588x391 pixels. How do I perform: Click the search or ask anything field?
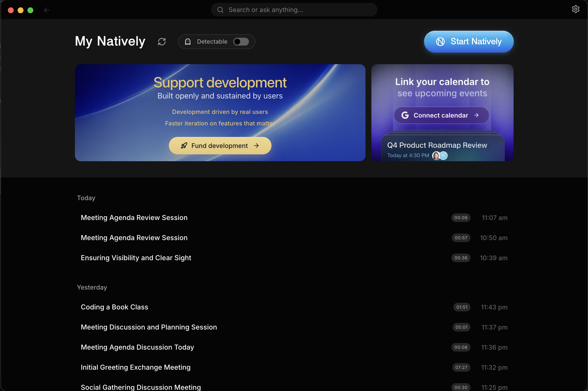(294, 10)
